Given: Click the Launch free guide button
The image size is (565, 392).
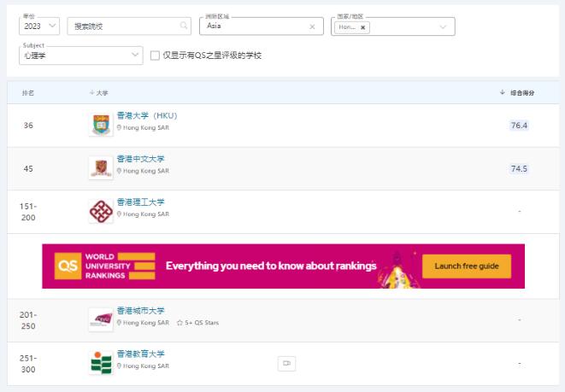Looking at the screenshot, I should click(467, 266).
